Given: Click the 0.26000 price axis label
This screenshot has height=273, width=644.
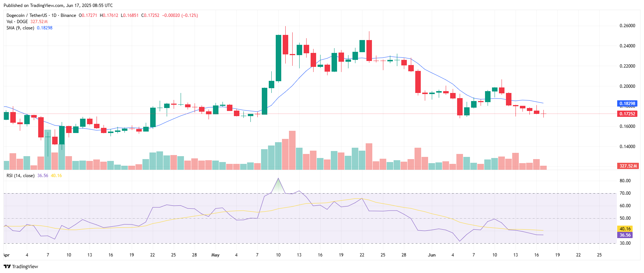Looking at the screenshot, I should click(627, 26).
